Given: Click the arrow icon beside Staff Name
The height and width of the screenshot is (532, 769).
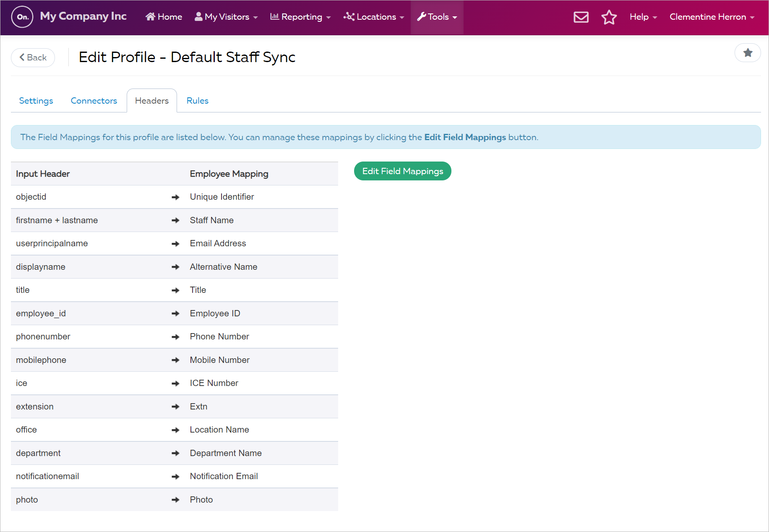Looking at the screenshot, I should coord(175,220).
